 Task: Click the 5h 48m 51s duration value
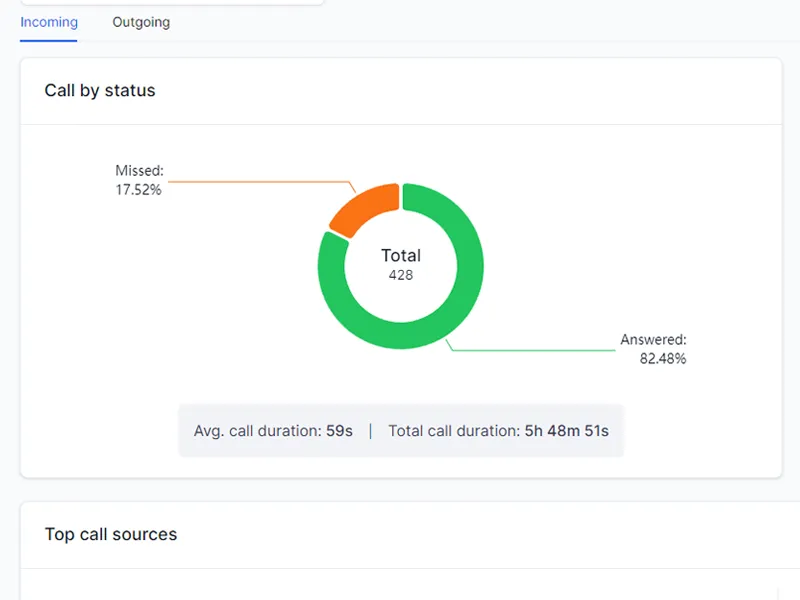point(567,431)
